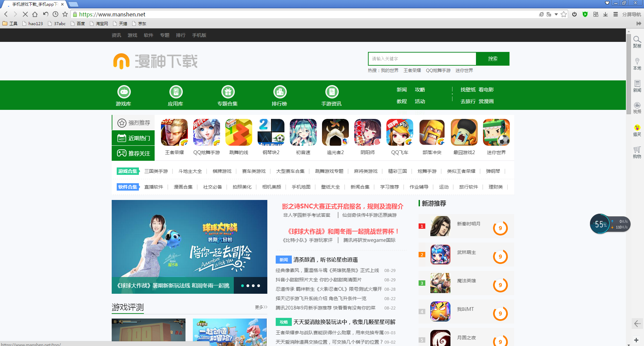Click the browser downloads icon
This screenshot has height=346, width=644.
click(605, 14)
